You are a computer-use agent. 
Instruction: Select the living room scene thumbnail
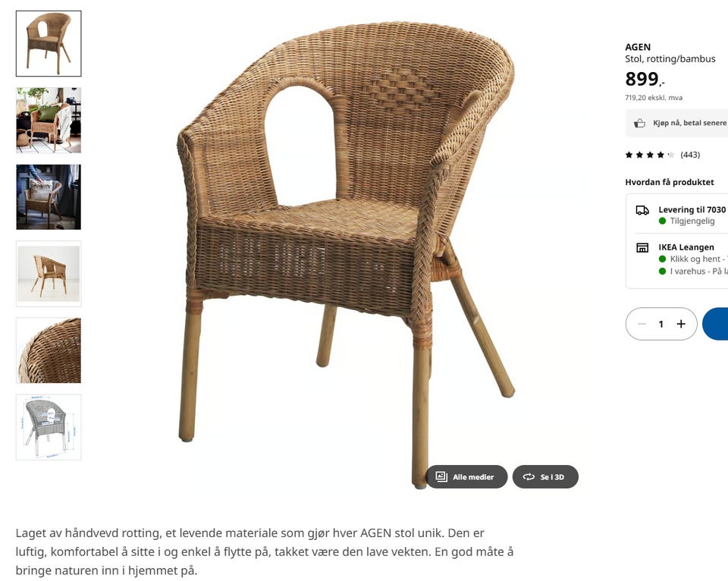point(49,121)
